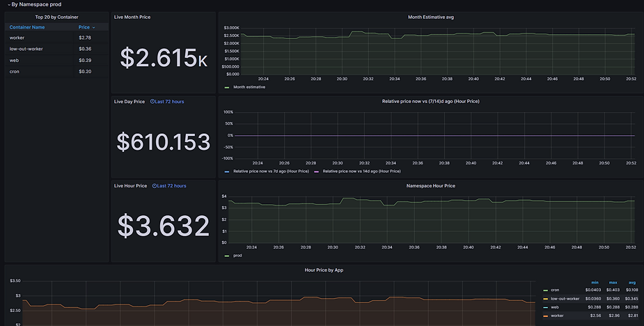Click the green Month estimative color swatch
The height and width of the screenshot is (326, 644).
coord(227,87)
